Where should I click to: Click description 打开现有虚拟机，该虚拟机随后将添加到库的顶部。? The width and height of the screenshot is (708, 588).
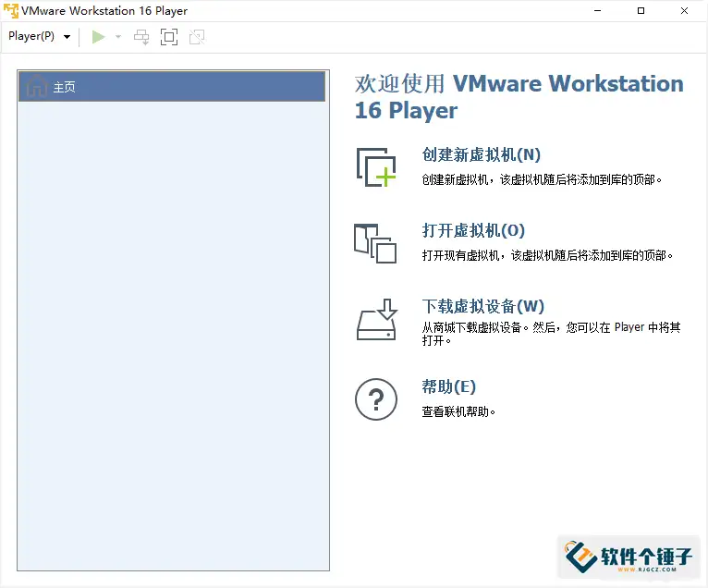click(x=548, y=255)
